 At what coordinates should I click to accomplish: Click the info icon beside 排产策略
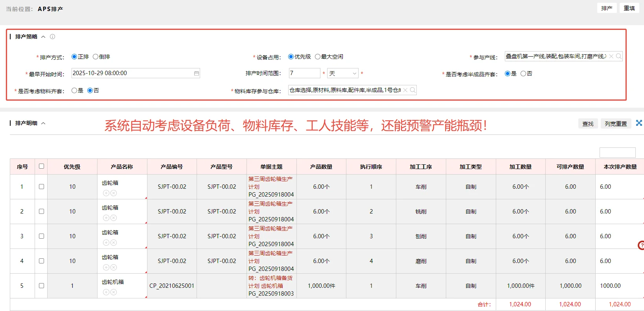52,37
